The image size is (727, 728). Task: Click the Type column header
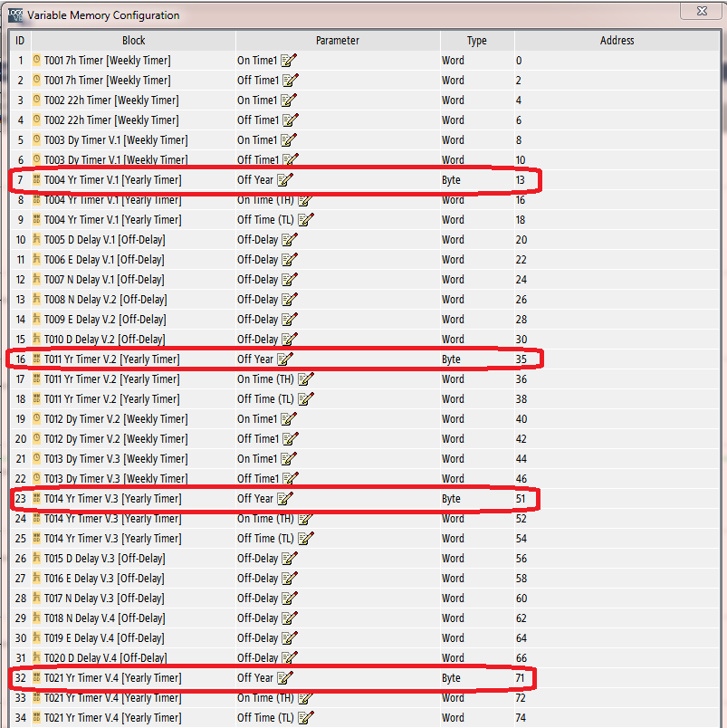click(x=477, y=41)
